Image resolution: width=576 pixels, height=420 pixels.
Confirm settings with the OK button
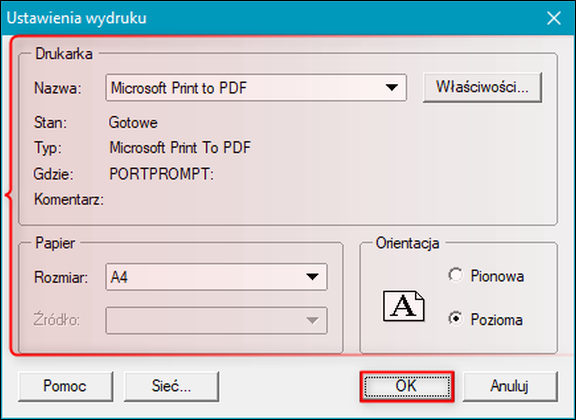[407, 386]
